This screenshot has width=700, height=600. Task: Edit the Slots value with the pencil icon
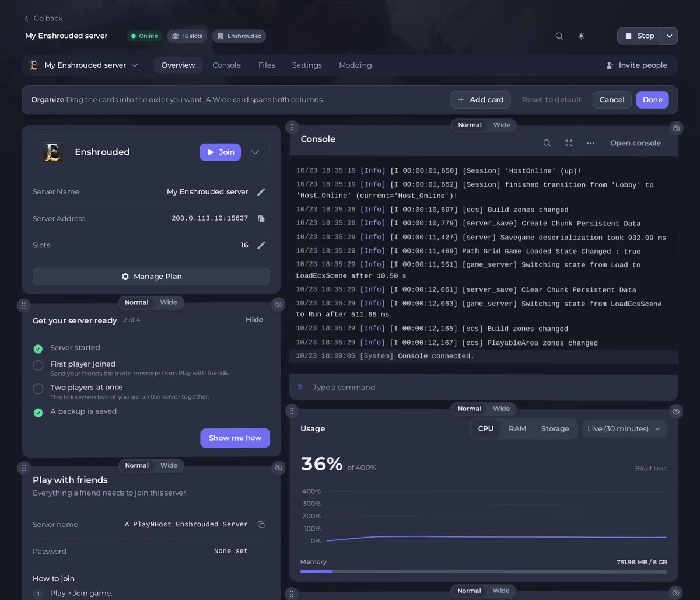click(x=261, y=246)
